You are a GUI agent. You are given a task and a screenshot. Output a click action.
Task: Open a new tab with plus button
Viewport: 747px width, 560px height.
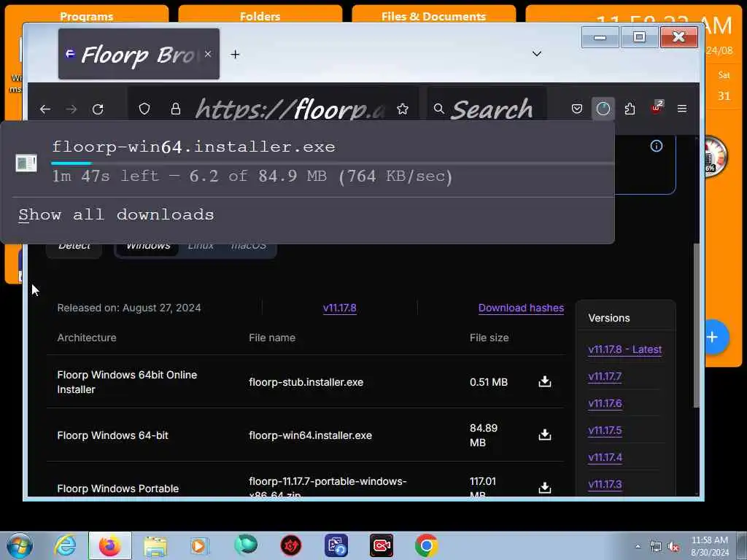[235, 54]
